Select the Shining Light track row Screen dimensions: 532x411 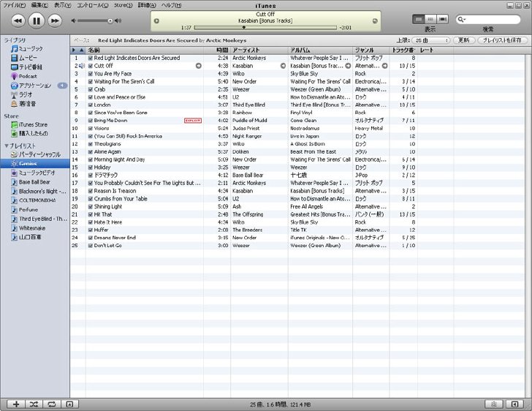click(x=297, y=206)
